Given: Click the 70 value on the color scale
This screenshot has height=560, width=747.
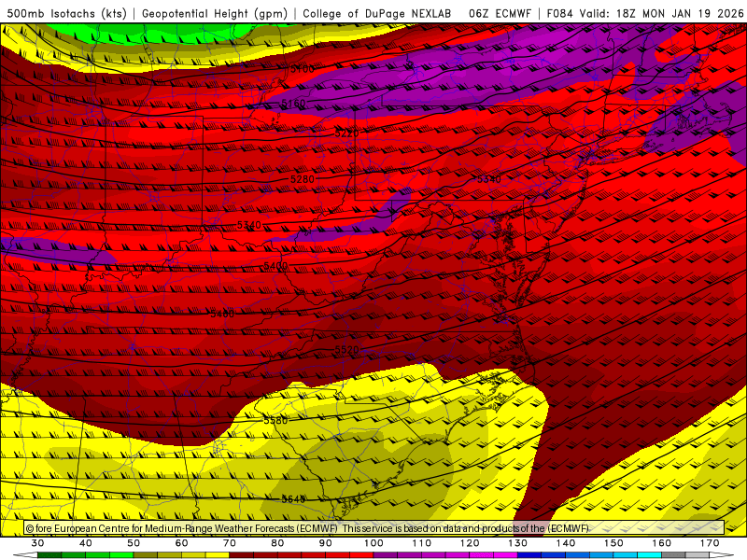Looking at the screenshot, I should coord(230,543).
